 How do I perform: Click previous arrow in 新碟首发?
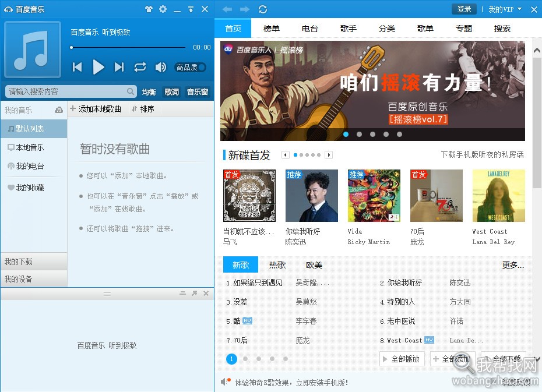tap(285, 155)
